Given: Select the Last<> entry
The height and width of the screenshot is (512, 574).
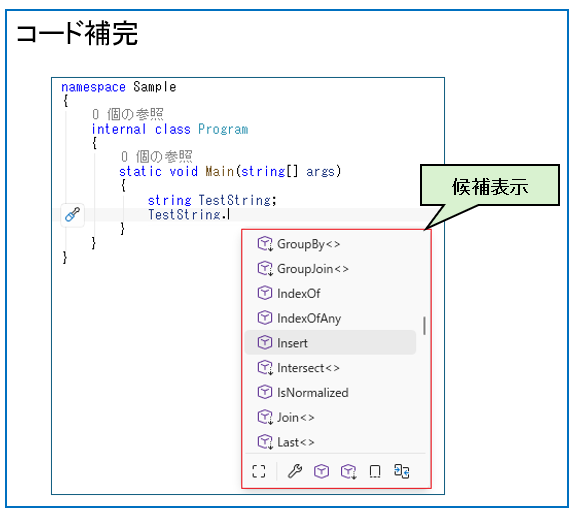Looking at the screenshot, I should 330,442.
